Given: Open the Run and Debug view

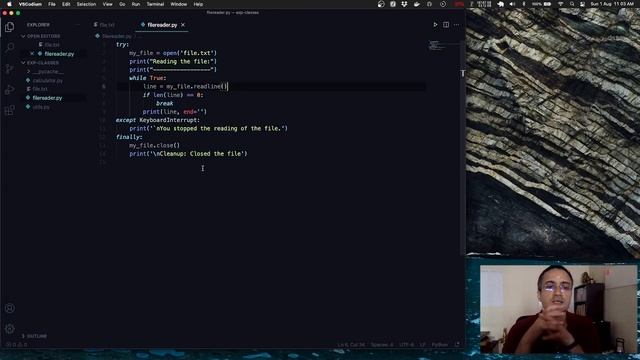Looking at the screenshot, I should 9,89.
